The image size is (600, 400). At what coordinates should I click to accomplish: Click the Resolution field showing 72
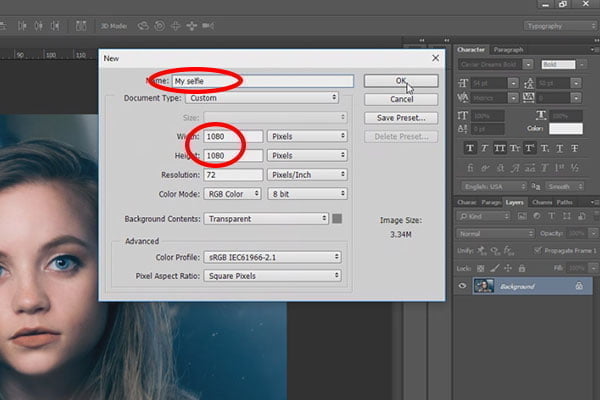pos(233,175)
